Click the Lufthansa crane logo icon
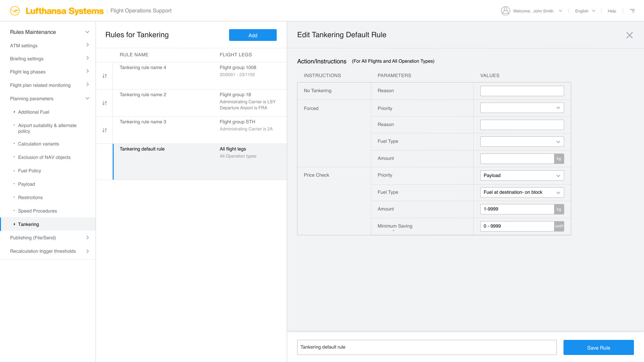 pyautogui.click(x=15, y=11)
